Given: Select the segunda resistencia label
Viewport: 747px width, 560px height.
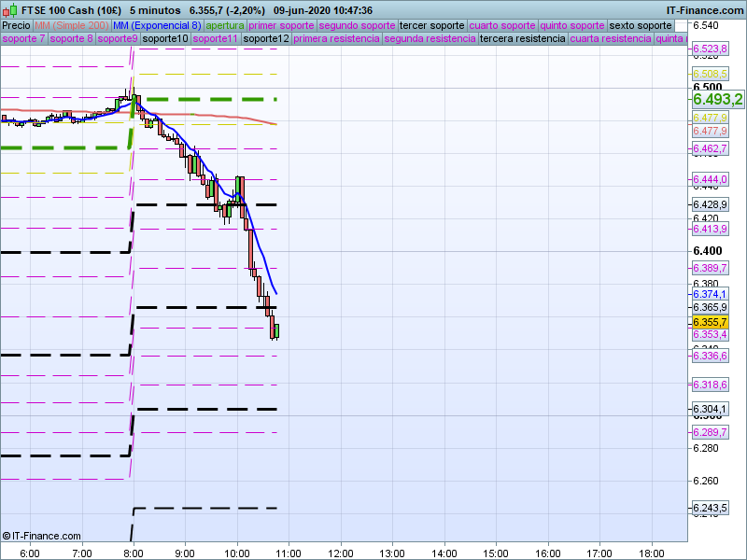Looking at the screenshot, I should click(430, 38).
